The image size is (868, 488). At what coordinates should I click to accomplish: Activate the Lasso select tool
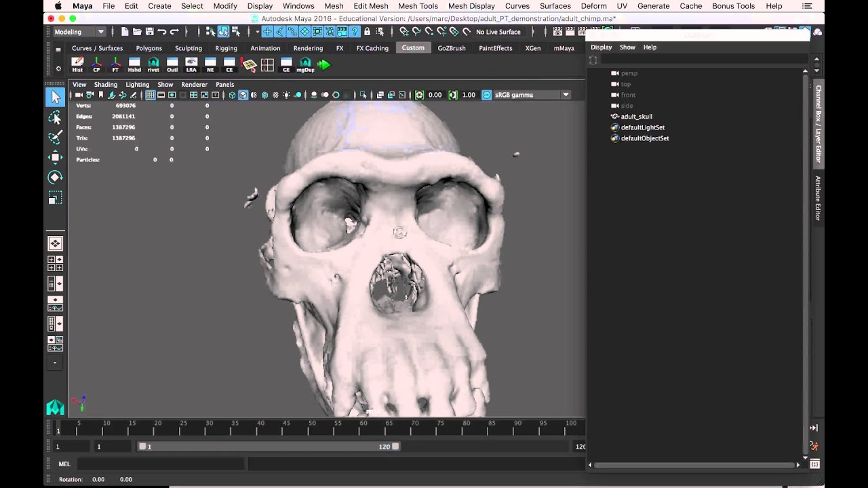tap(55, 117)
